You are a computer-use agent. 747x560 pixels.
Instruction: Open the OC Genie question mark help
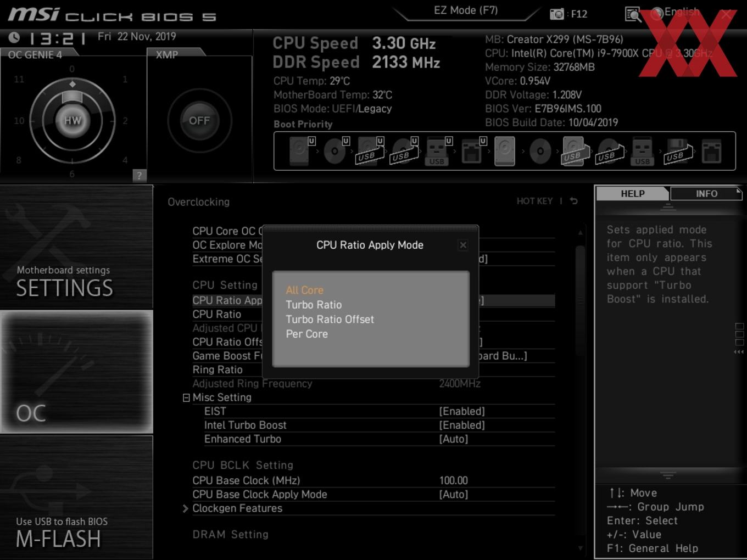[140, 175]
